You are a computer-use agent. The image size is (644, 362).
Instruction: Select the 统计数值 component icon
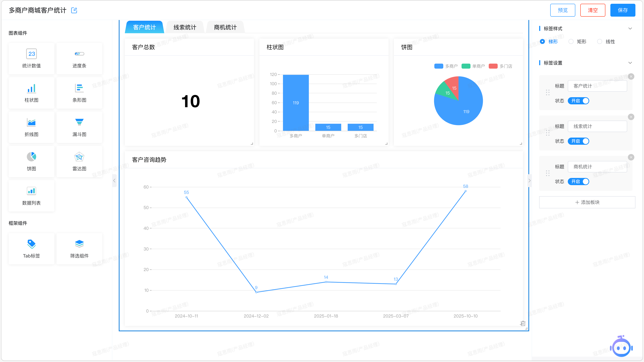31,54
